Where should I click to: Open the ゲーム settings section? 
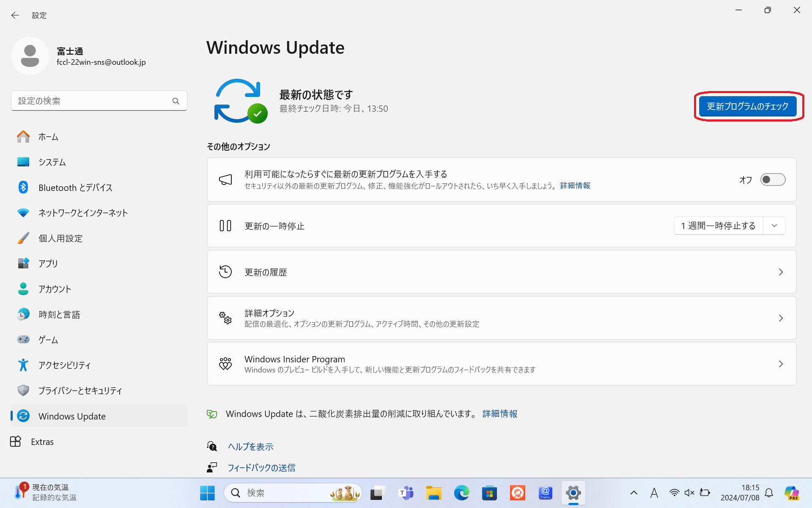[48, 340]
